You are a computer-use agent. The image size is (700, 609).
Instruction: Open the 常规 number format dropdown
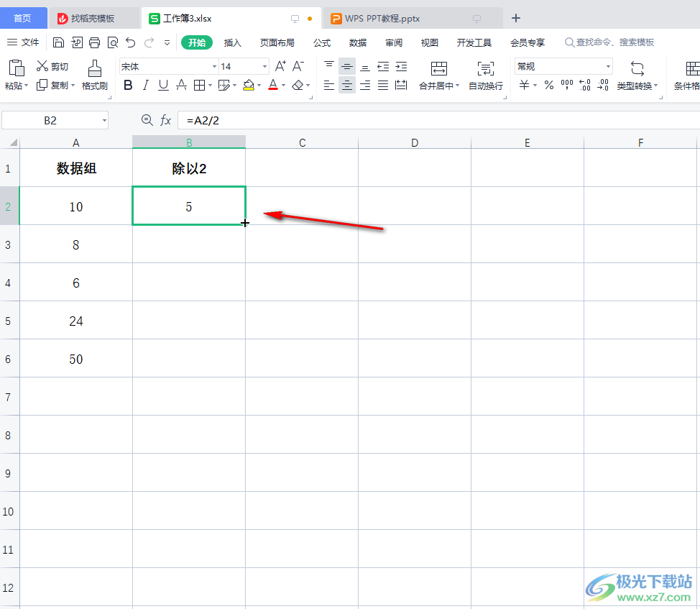pyautogui.click(x=607, y=66)
